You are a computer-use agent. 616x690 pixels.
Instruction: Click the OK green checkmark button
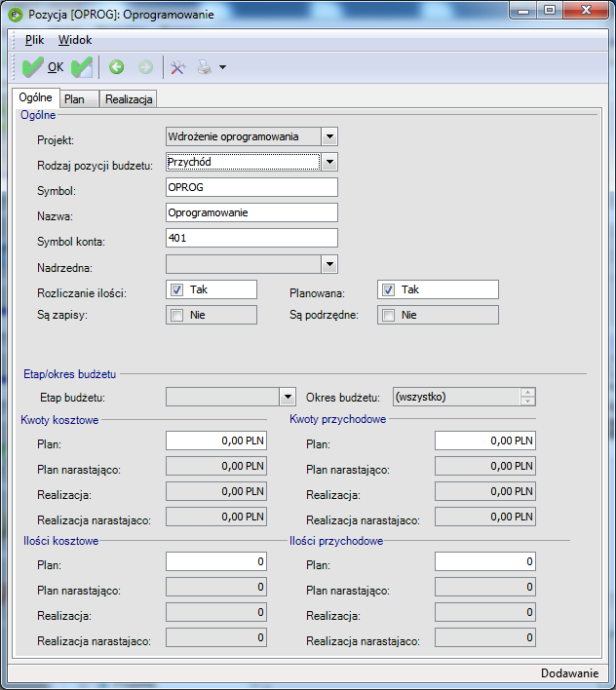tap(43, 67)
